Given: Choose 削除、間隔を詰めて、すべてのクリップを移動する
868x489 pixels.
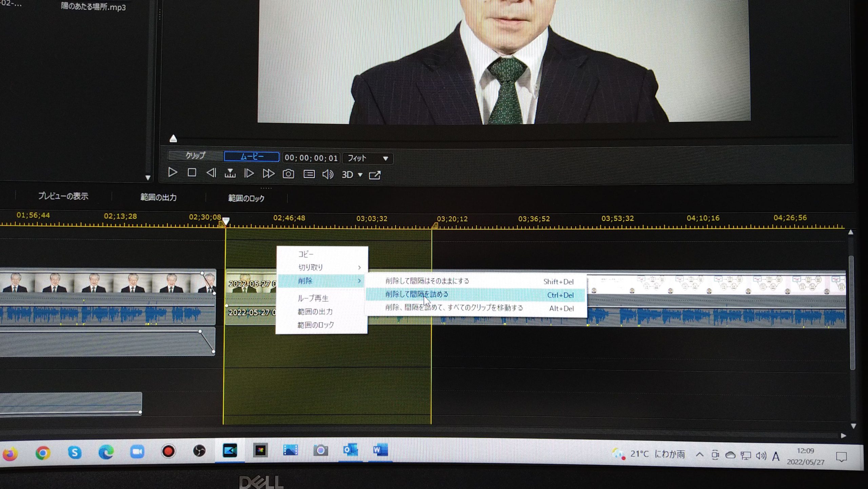Looking at the screenshot, I should coord(475,308).
